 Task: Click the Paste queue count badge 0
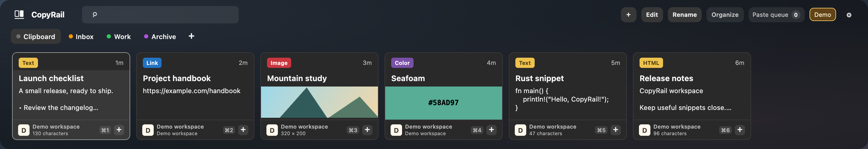click(x=796, y=15)
